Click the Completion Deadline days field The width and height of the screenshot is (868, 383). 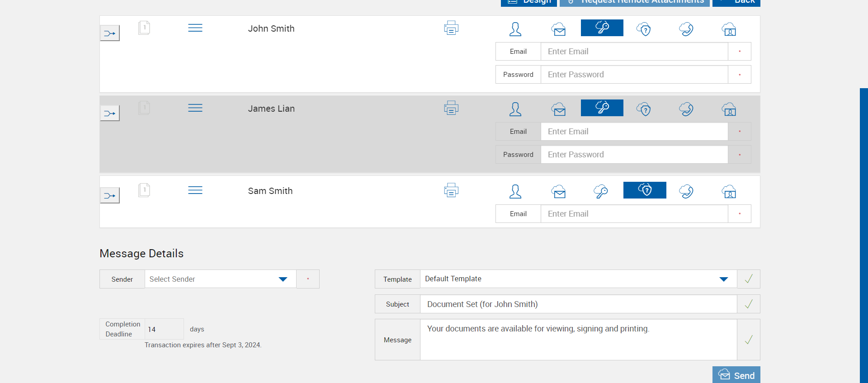tap(164, 329)
